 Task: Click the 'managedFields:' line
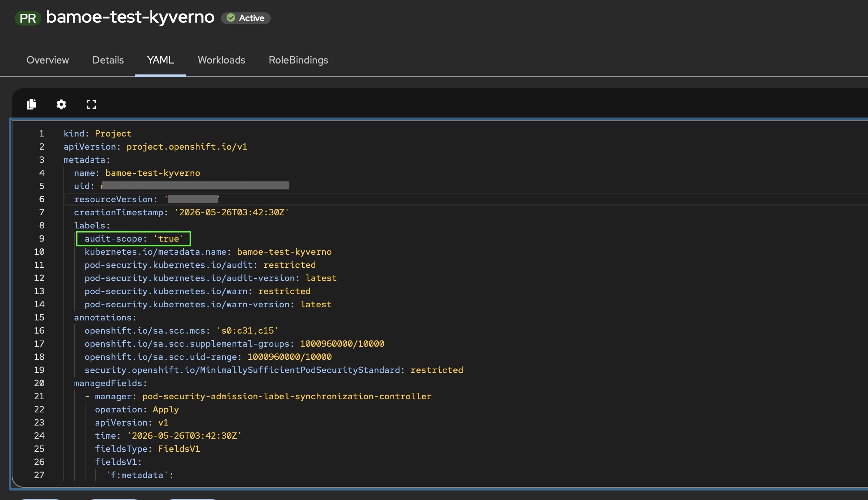[x=110, y=383]
